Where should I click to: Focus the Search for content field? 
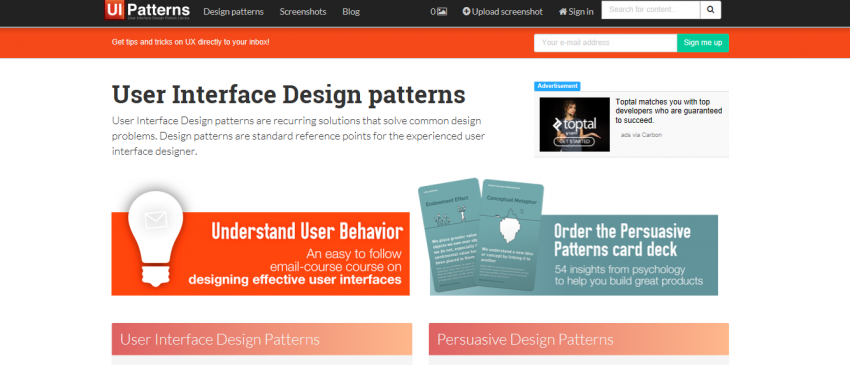coord(651,10)
